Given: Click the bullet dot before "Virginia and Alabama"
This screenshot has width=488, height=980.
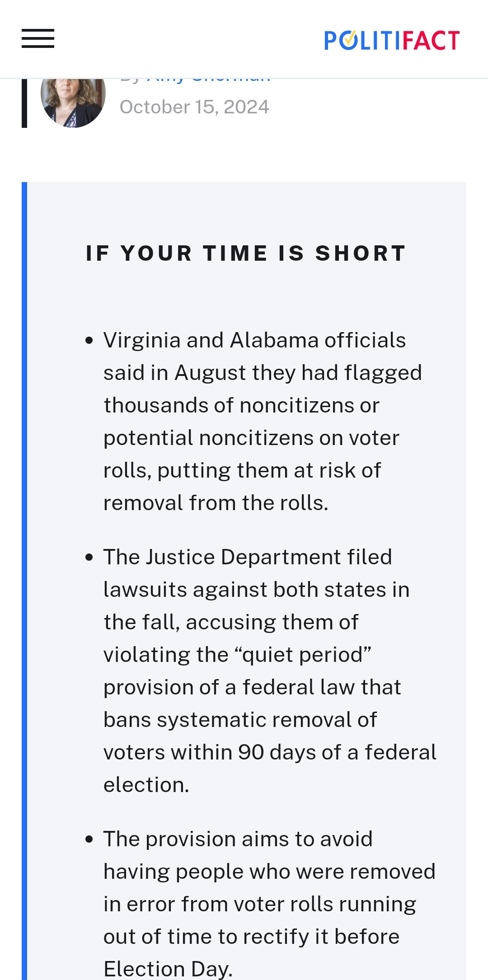Looking at the screenshot, I should pyautogui.click(x=89, y=341).
